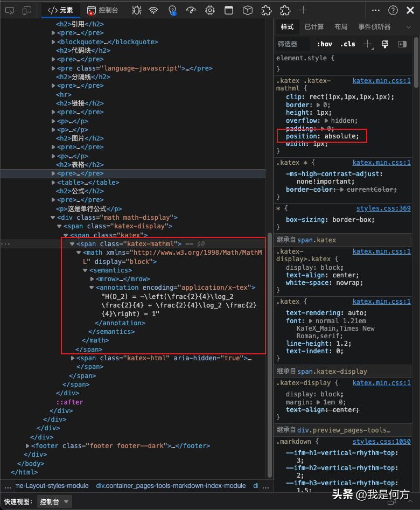Open the Memory chip panel
The image size is (420, 510).
coord(210,10)
